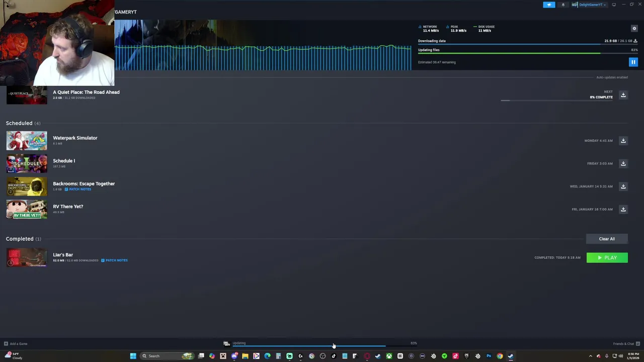This screenshot has height=362, width=644.
Task: Open the Logitech G HUB taskbar icon
Action: coord(300,356)
